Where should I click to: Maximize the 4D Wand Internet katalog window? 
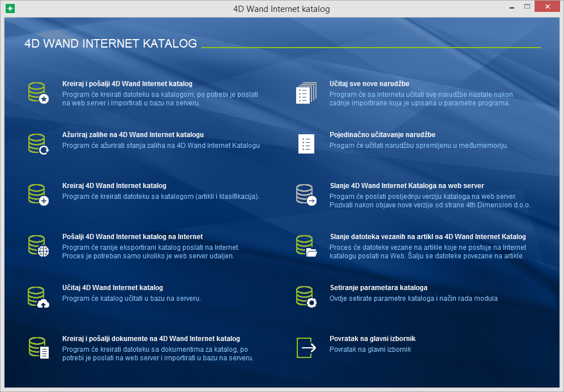click(x=527, y=7)
